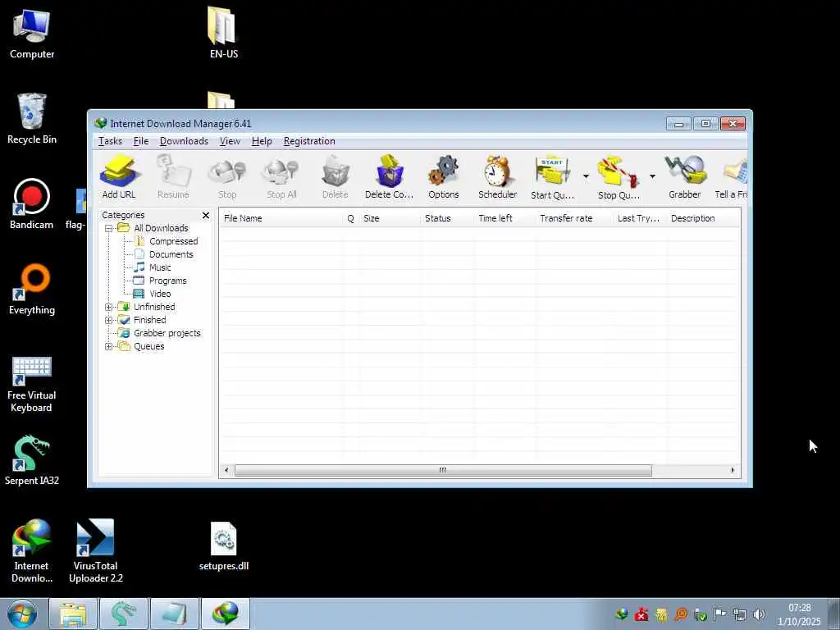840x630 pixels.
Task: Sort by Last Try column header
Action: pos(640,218)
